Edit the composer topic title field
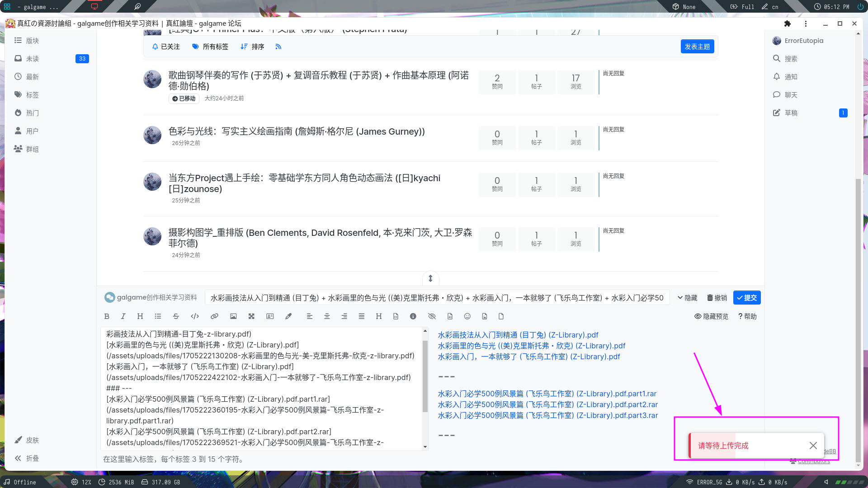The height and width of the screenshot is (488, 868). point(437,298)
